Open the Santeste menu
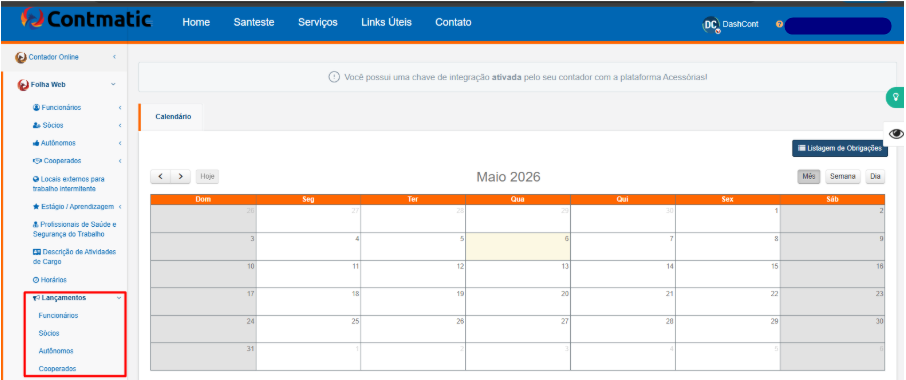The height and width of the screenshot is (380, 906). click(254, 23)
